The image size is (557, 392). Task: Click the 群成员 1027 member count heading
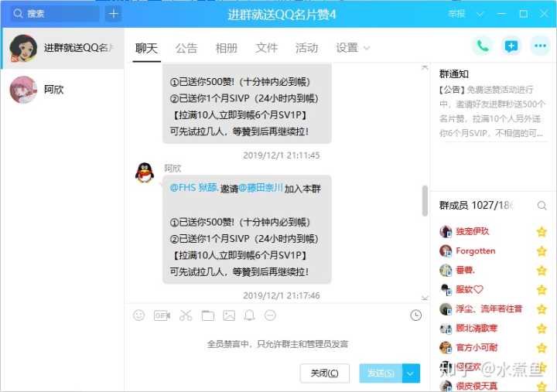476,205
